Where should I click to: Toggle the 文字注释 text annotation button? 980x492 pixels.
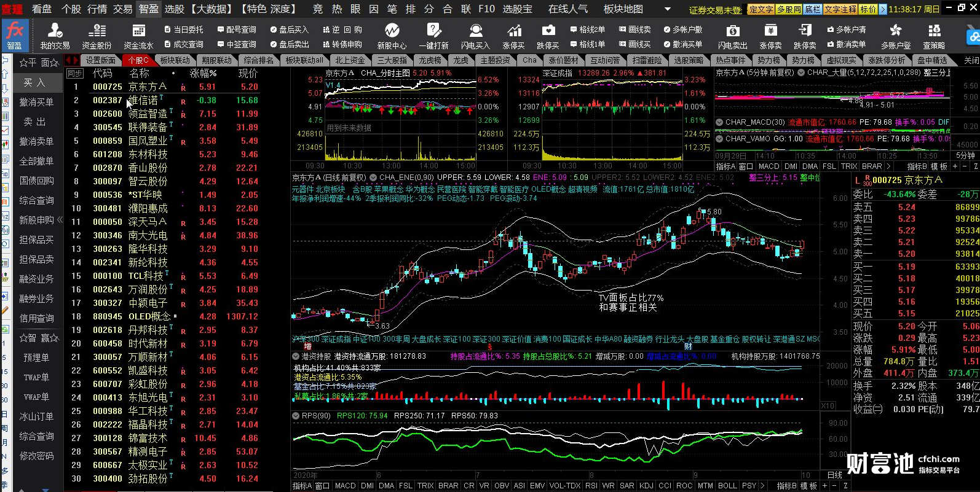[840, 9]
